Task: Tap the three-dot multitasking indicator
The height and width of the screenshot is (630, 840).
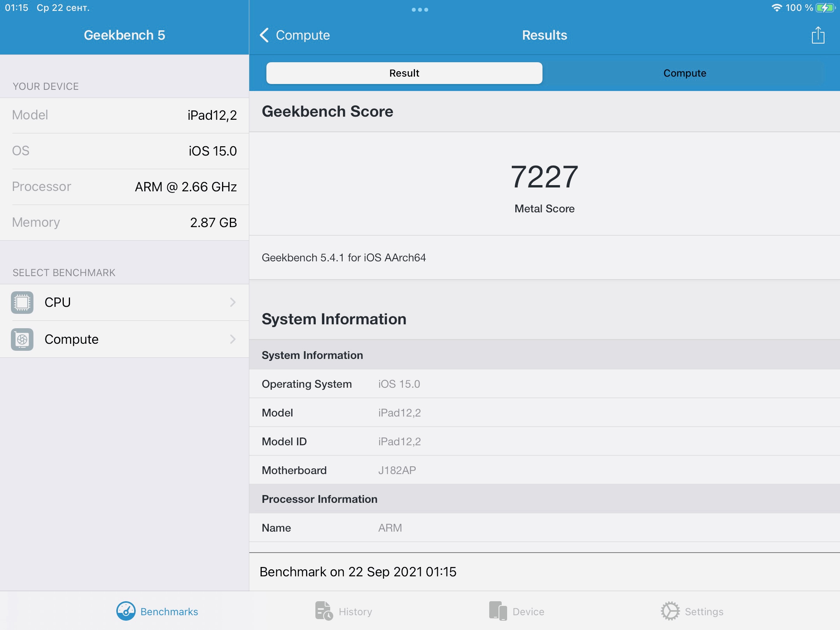Action: pyautogui.click(x=420, y=10)
